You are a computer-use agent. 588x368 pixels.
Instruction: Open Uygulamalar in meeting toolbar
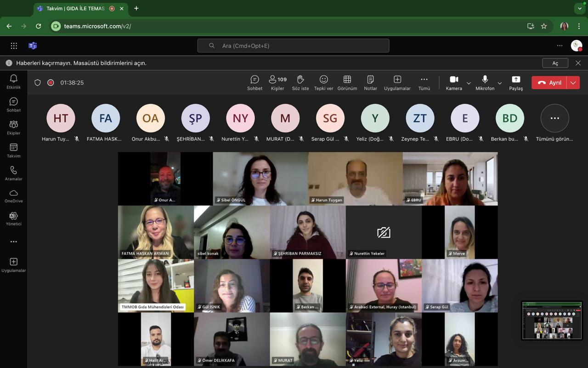tap(397, 82)
